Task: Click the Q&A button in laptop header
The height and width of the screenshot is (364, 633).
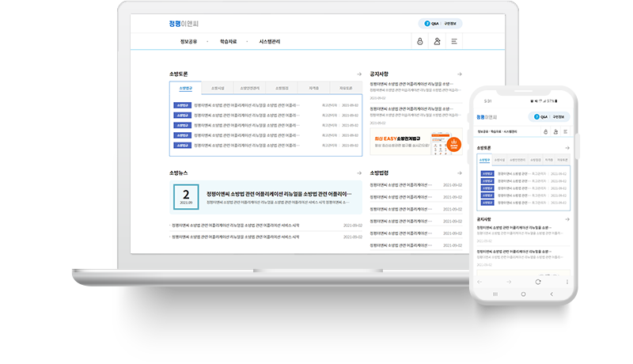Action: pos(432,23)
